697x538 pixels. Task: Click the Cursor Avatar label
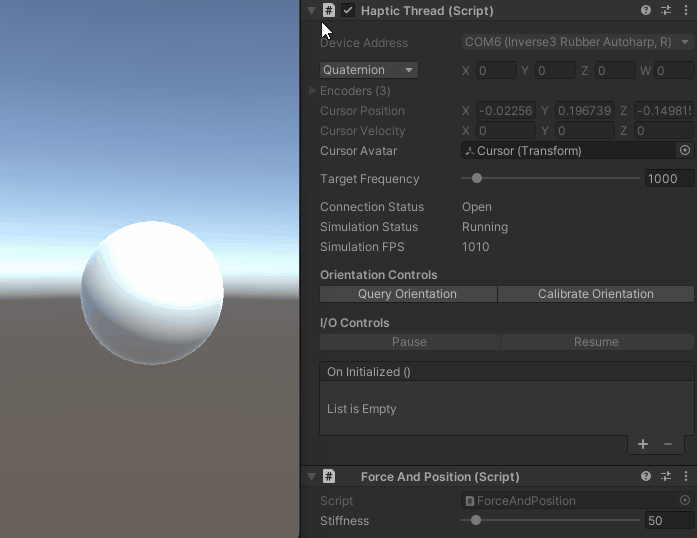point(358,151)
